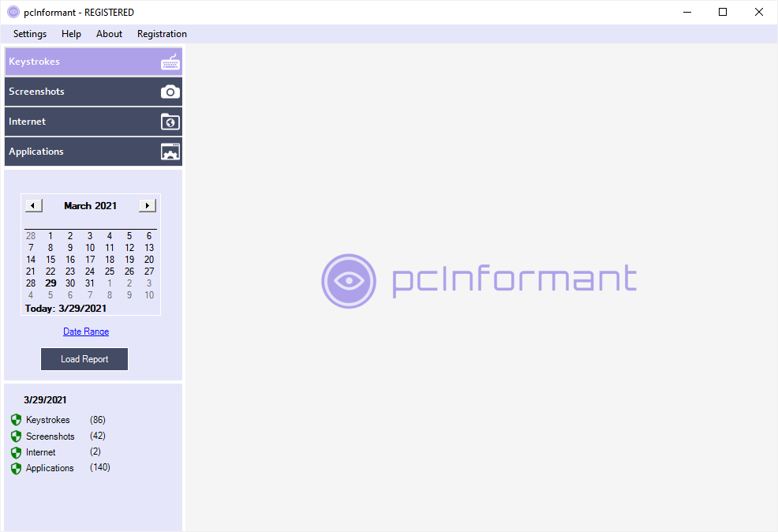The image size is (778, 532).
Task: Click the globe folder icon on Internet
Action: pyautogui.click(x=170, y=122)
